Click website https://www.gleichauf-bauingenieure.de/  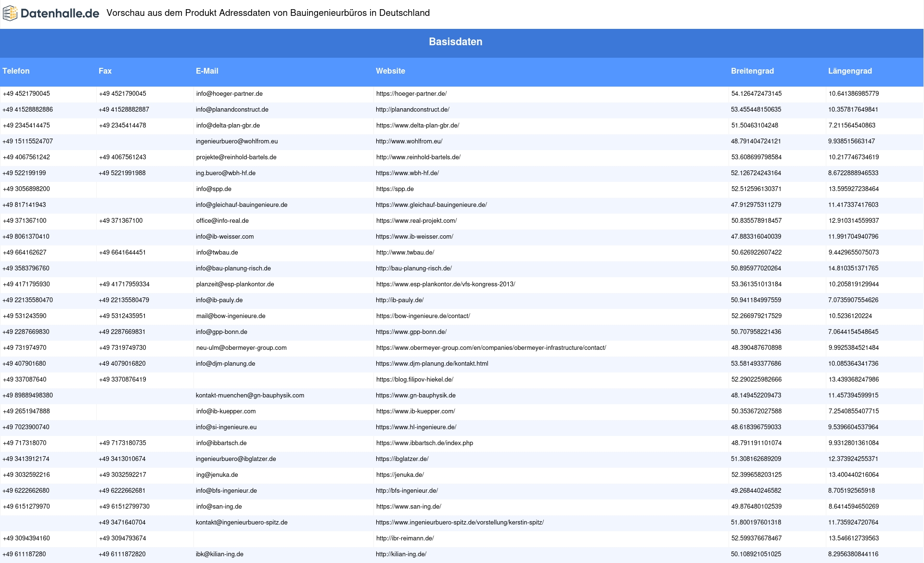[431, 205]
